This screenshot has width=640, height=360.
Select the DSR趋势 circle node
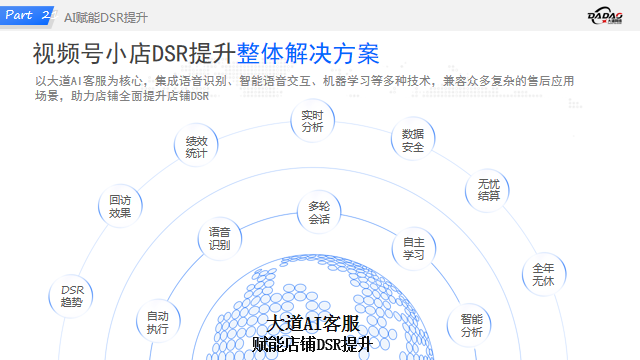[71, 296]
